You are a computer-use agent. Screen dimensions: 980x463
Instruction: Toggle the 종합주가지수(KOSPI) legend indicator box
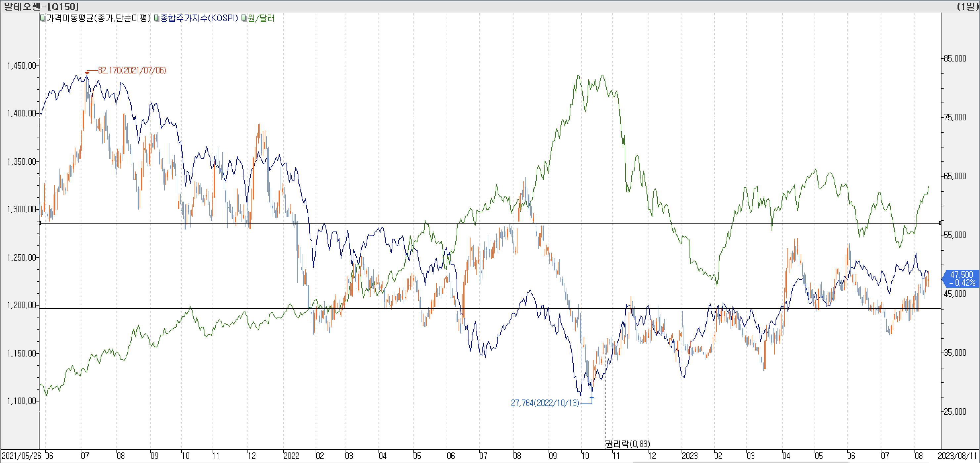(x=157, y=18)
